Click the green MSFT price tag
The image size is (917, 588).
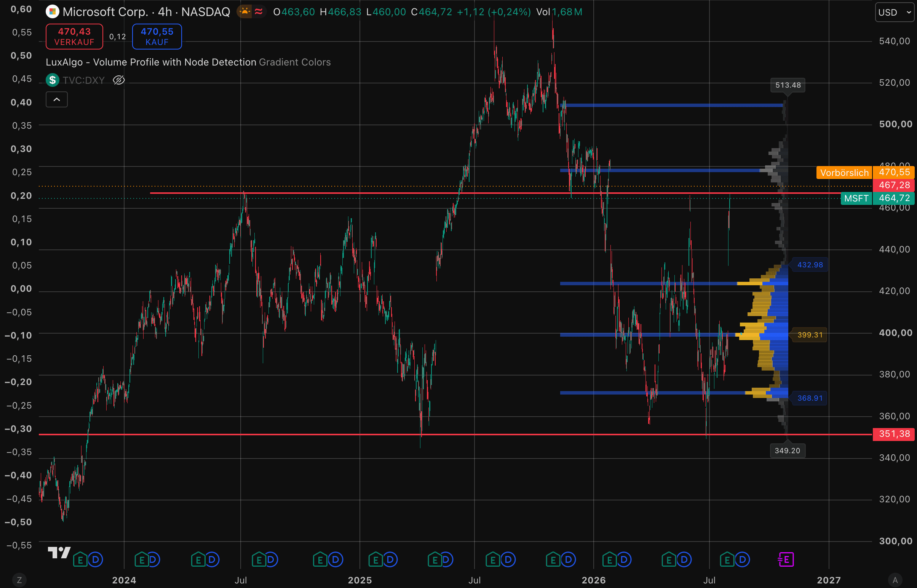coord(856,198)
